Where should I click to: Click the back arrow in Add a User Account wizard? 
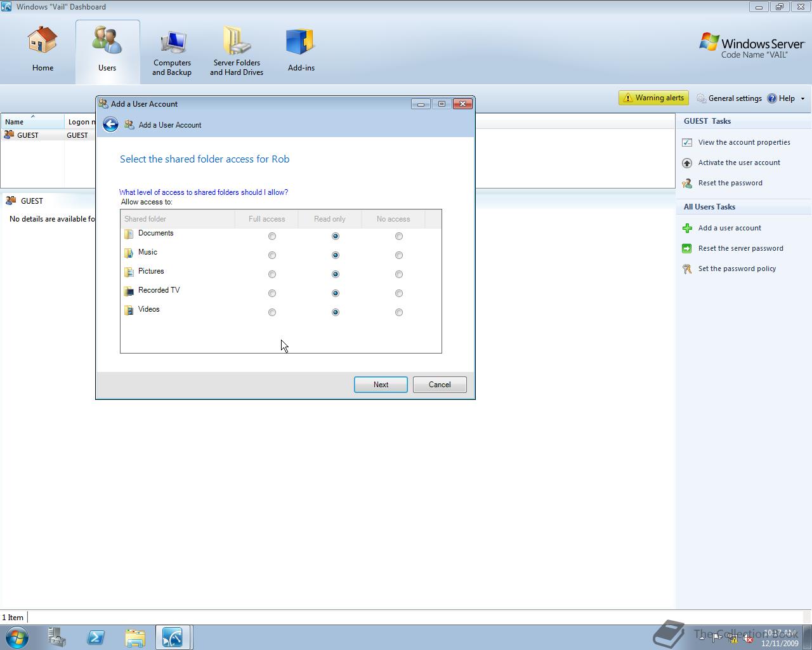pos(110,124)
